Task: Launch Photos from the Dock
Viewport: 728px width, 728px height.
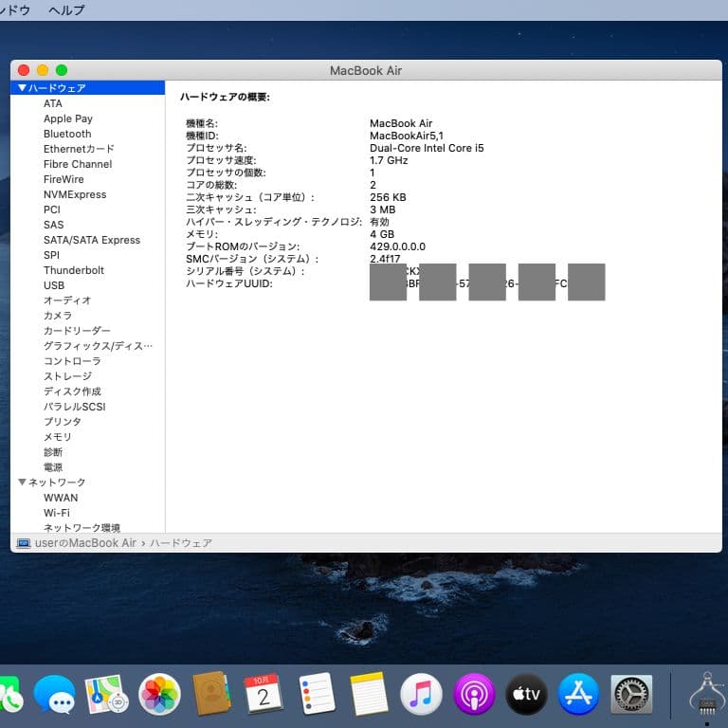Action: (159, 694)
